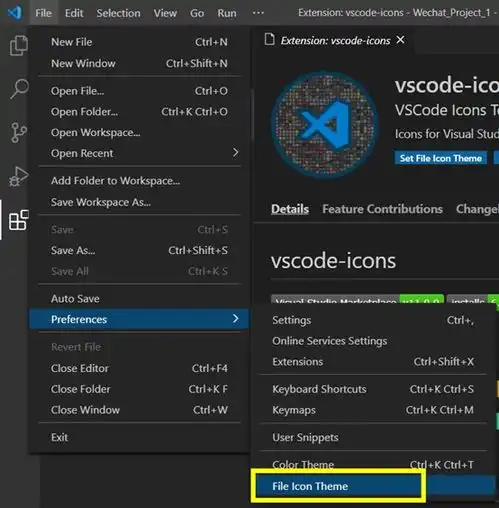Expand the Preferences submenu
Screen dimensions: 499x508
pos(139,319)
